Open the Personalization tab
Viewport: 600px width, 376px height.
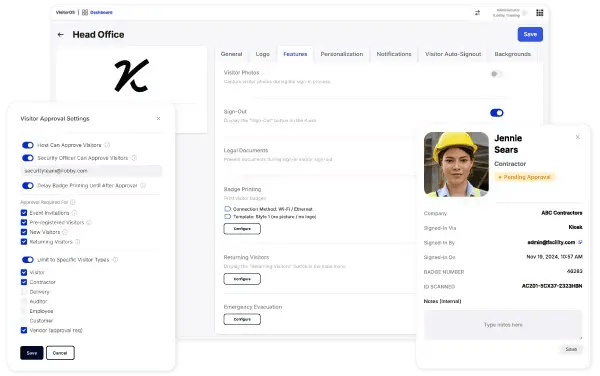342,54
